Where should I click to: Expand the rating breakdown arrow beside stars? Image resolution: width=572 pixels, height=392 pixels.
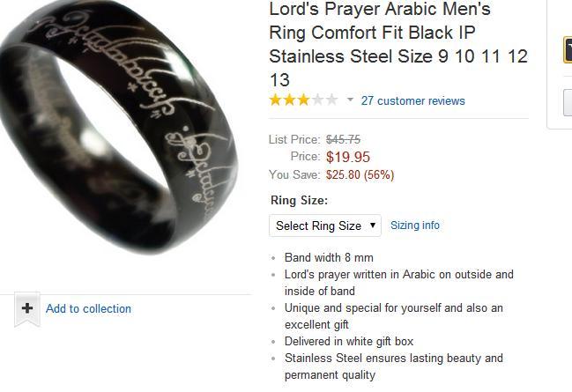(x=350, y=100)
